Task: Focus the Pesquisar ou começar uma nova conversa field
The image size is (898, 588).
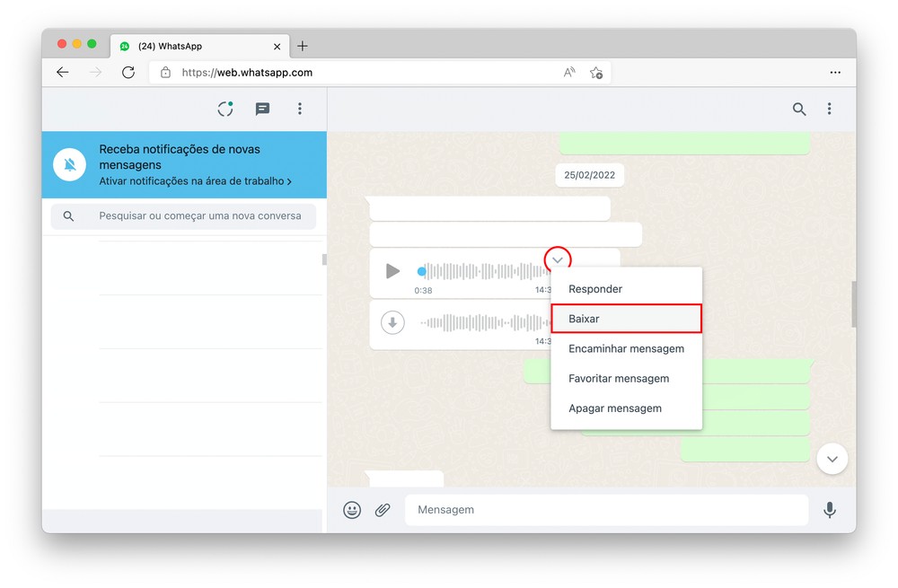Action: 183,216
